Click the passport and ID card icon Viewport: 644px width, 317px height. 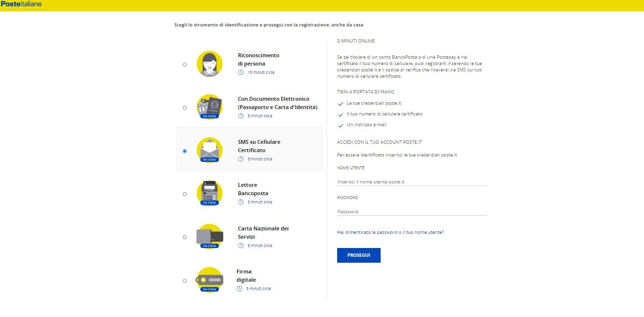[x=210, y=107]
